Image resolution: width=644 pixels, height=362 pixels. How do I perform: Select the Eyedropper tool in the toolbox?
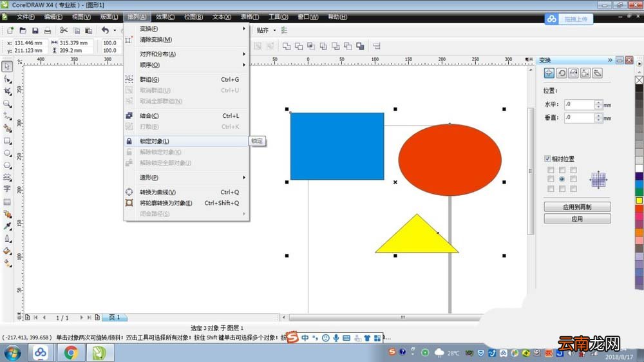tap(7, 226)
